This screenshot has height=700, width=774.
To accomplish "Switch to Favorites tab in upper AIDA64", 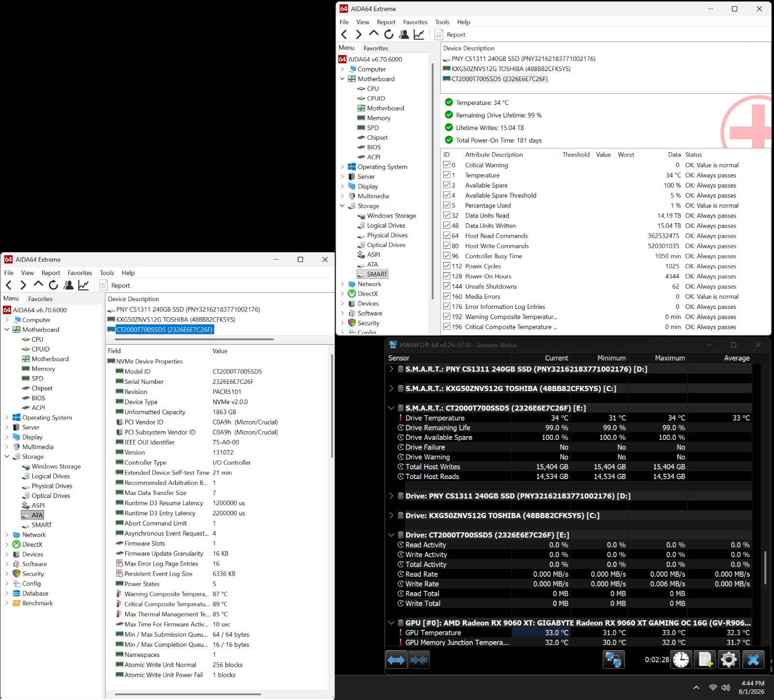I will click(x=376, y=48).
